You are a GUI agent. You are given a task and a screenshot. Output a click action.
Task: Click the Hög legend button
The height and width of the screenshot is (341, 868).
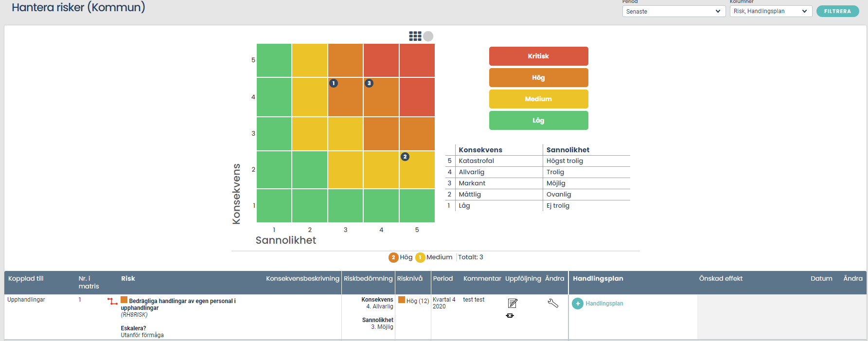coord(538,77)
